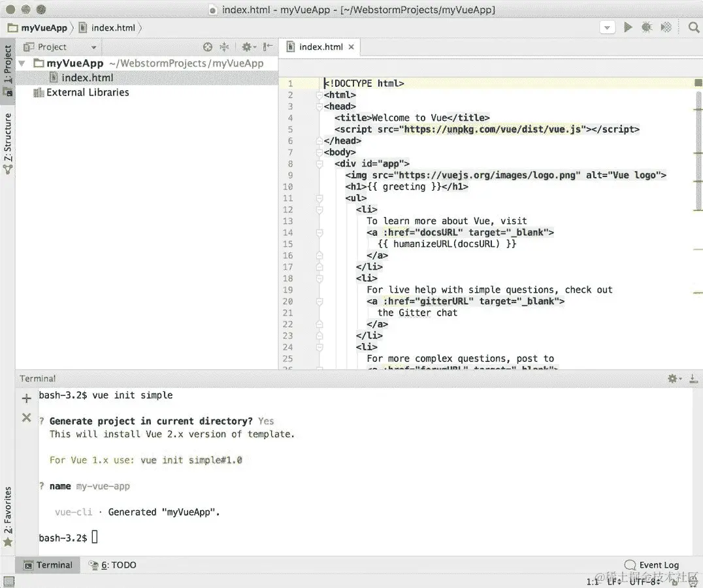Fold the head tag at line 3
This screenshot has height=588, width=703.
pyautogui.click(x=319, y=106)
